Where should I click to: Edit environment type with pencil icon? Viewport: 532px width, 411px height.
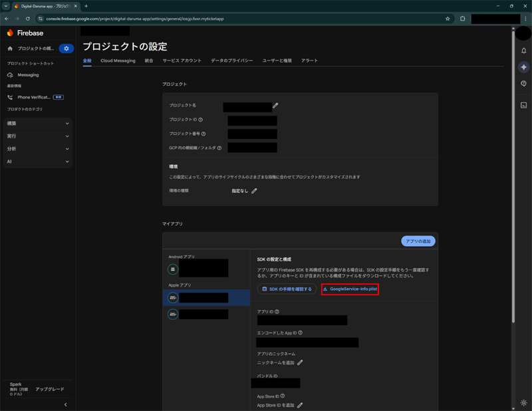[254, 191]
